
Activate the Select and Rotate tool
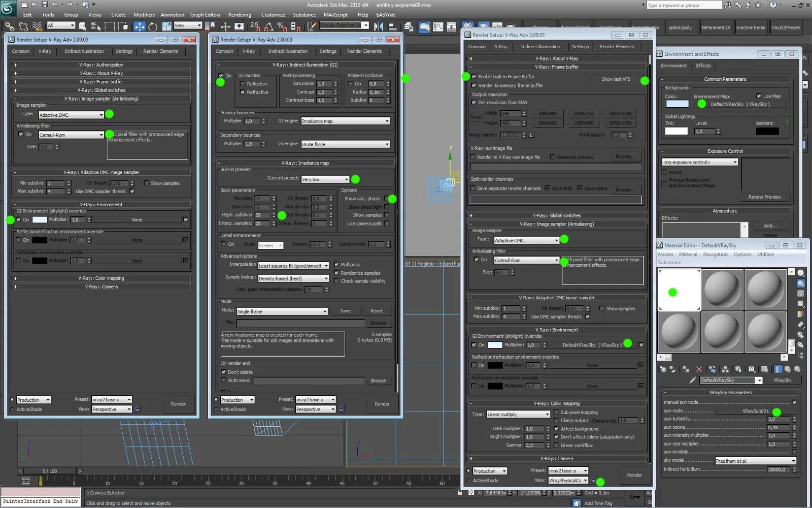(153, 26)
